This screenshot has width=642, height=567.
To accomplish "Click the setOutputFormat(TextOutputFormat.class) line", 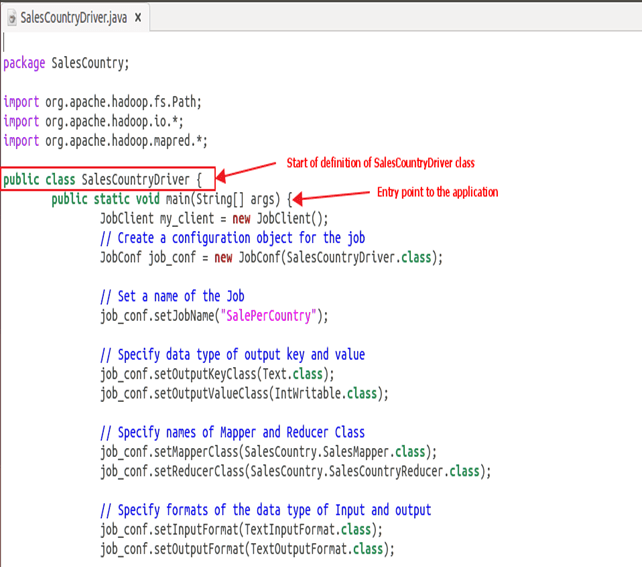I will (247, 549).
